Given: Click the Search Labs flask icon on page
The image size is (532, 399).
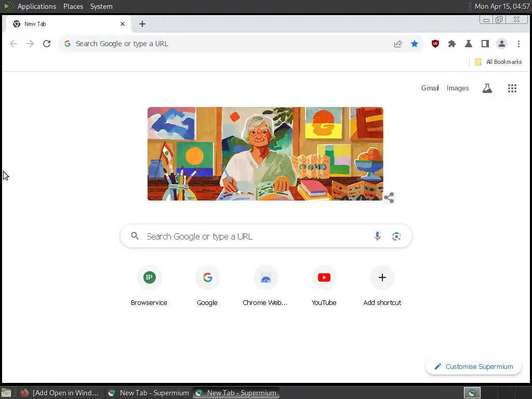Looking at the screenshot, I should coord(487,88).
